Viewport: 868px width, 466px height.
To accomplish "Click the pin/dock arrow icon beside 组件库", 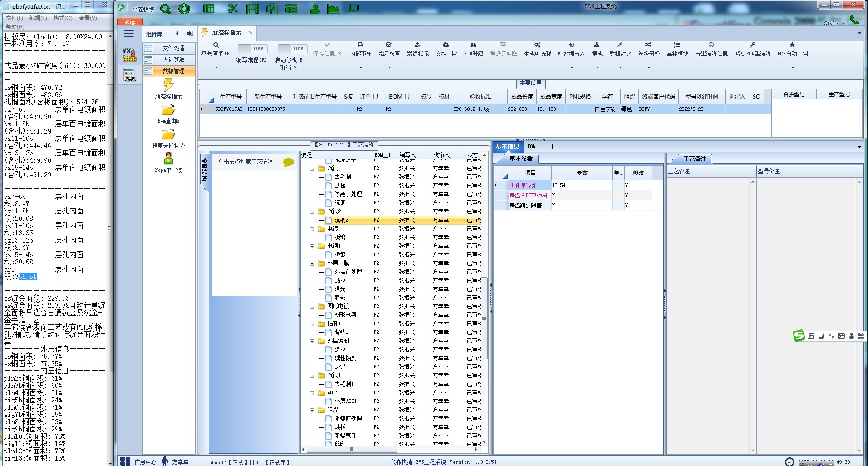I will point(190,34).
